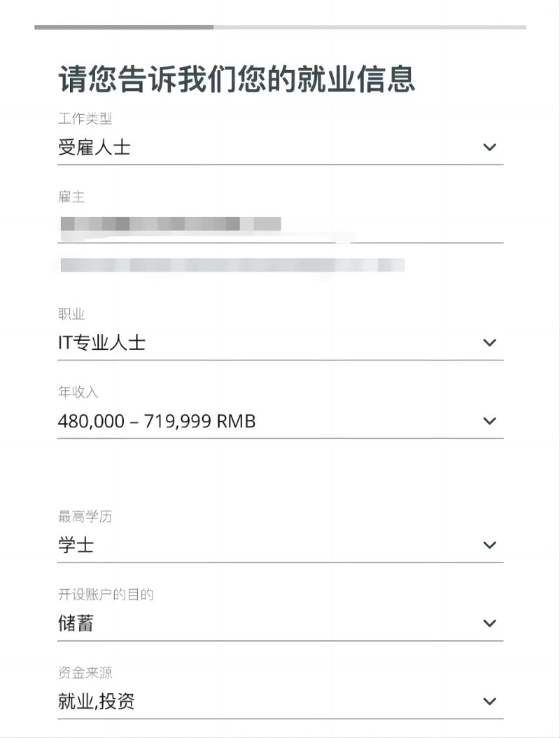Click the chevron next to 就业,投资
Image resolution: width=560 pixels, height=738 pixels.
click(489, 702)
